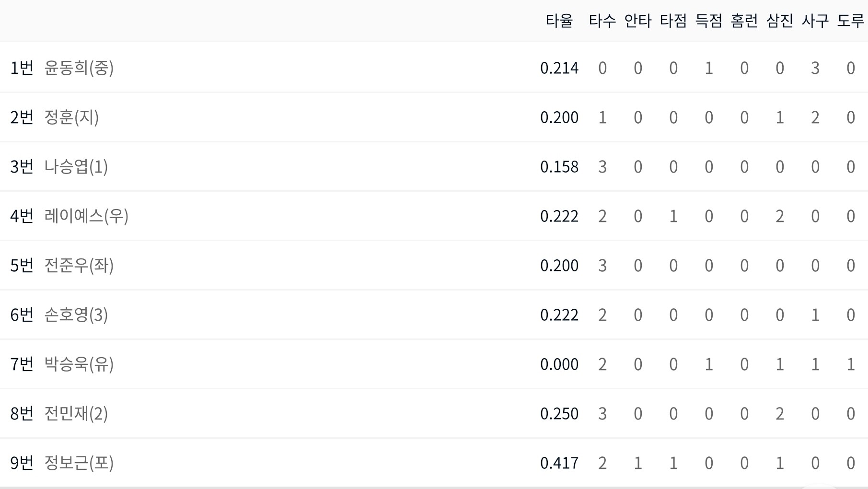Open 레이예스(우) player details
This screenshot has height=489, width=868.
86,216
